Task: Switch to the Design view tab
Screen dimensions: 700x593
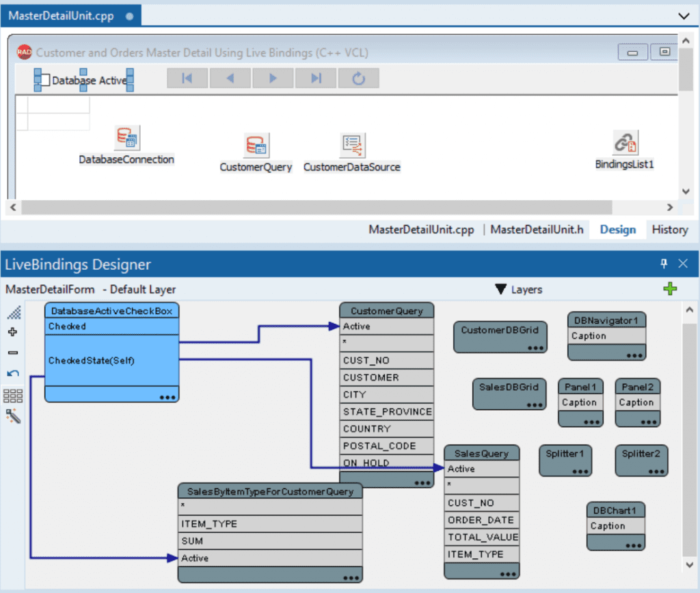Action: click(x=617, y=230)
